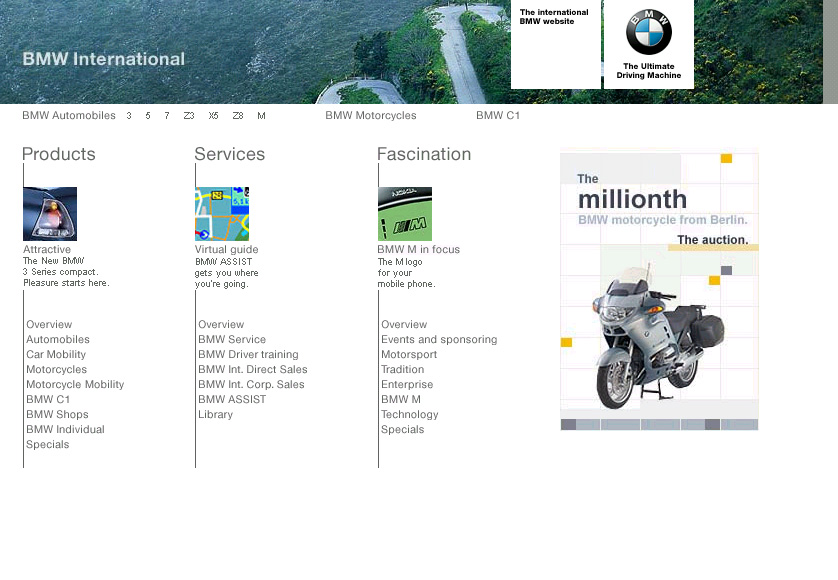Click the BMW roundel logo
838x580 pixels.
(x=649, y=32)
